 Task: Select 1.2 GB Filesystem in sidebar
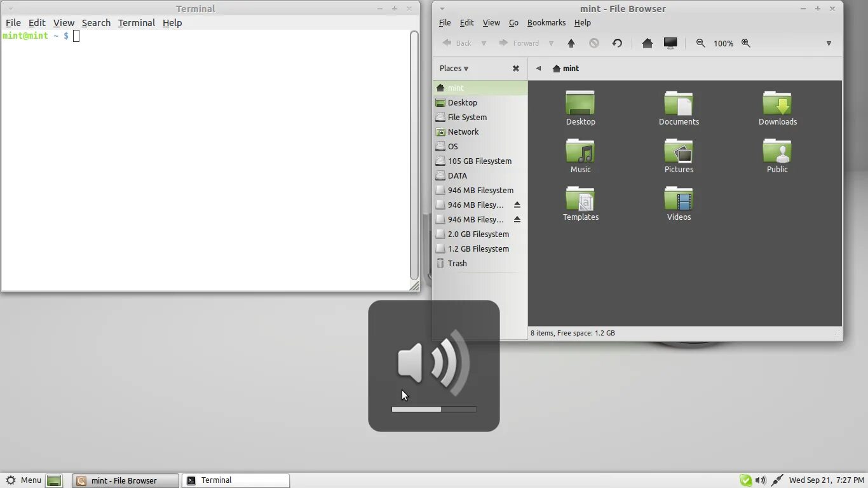[480, 248]
